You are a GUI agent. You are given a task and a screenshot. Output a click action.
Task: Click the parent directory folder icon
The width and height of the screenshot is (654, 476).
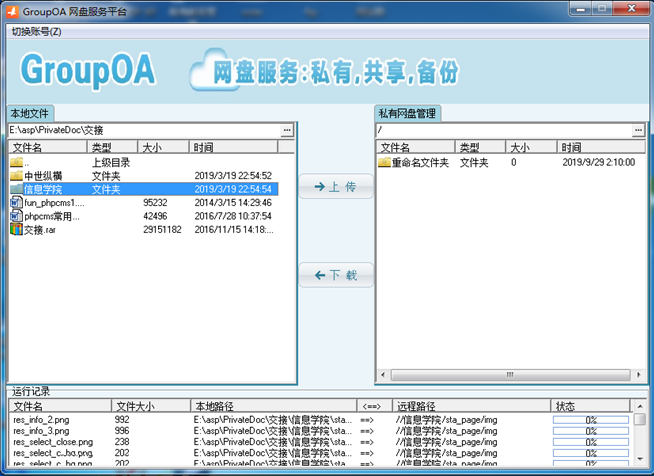click(16, 162)
